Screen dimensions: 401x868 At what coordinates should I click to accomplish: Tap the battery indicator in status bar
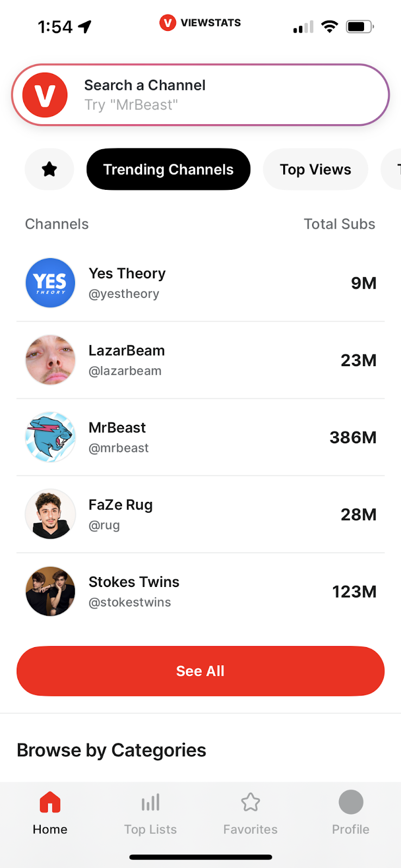pyautogui.click(x=359, y=25)
